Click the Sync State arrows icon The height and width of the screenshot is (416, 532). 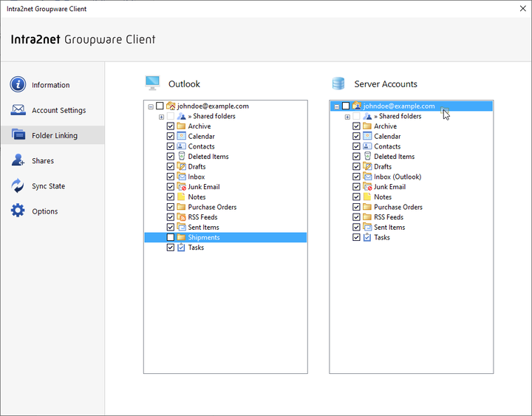18,185
